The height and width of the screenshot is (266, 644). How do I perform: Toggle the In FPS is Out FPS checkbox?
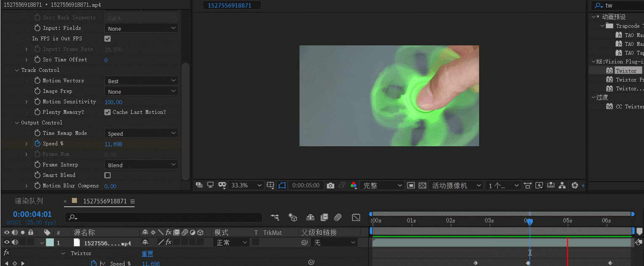pyautogui.click(x=108, y=39)
